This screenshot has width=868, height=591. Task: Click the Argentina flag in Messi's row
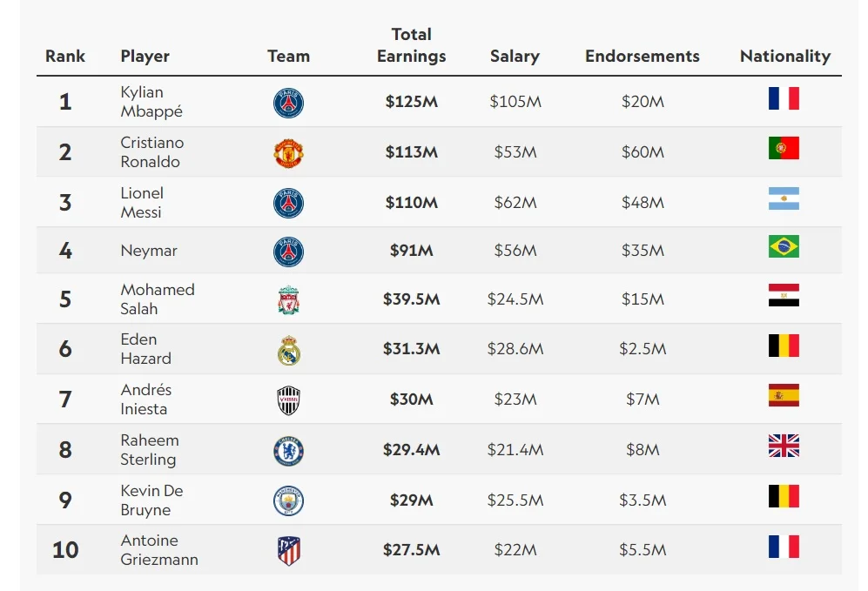click(x=784, y=199)
